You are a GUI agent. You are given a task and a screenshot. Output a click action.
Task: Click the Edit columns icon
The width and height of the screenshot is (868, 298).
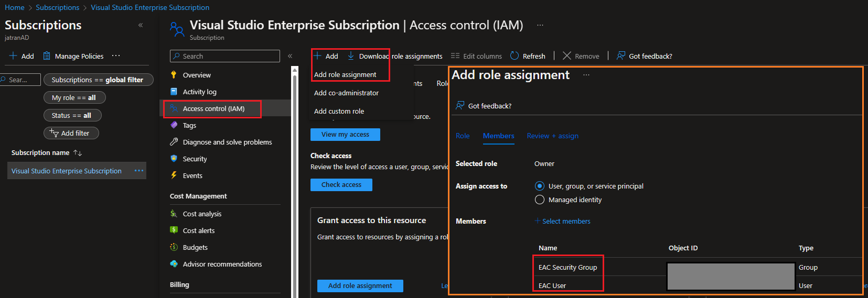(455, 56)
